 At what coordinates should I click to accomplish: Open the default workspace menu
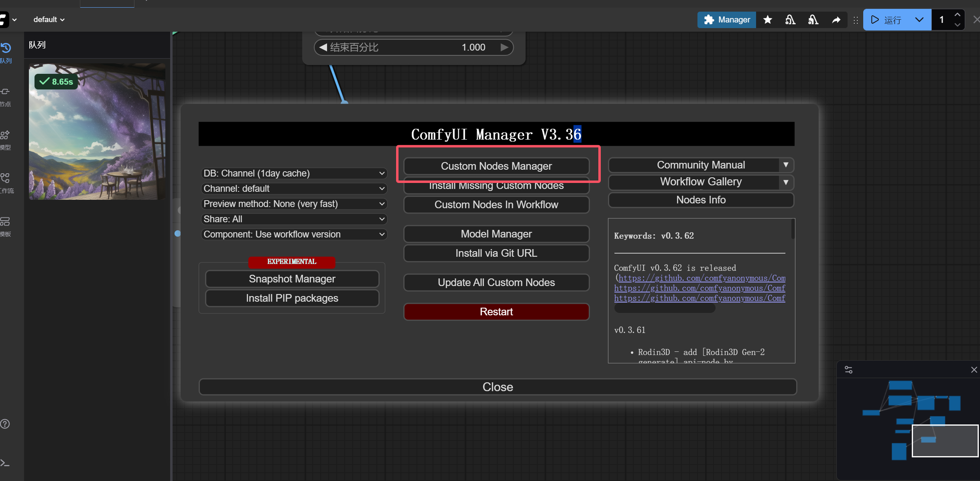coord(49,20)
